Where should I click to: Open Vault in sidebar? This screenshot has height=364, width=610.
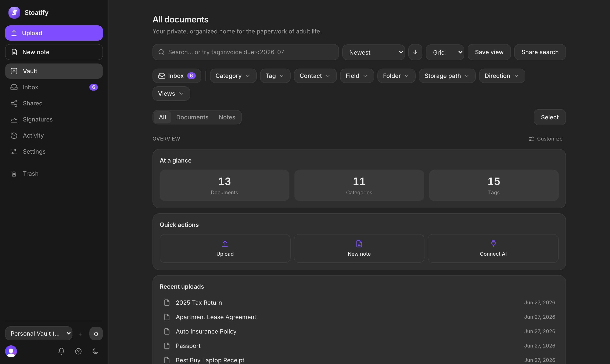54,71
